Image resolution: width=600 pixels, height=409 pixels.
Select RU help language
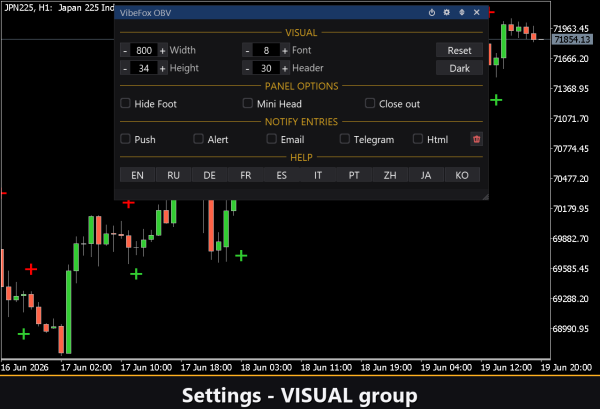pyautogui.click(x=173, y=175)
